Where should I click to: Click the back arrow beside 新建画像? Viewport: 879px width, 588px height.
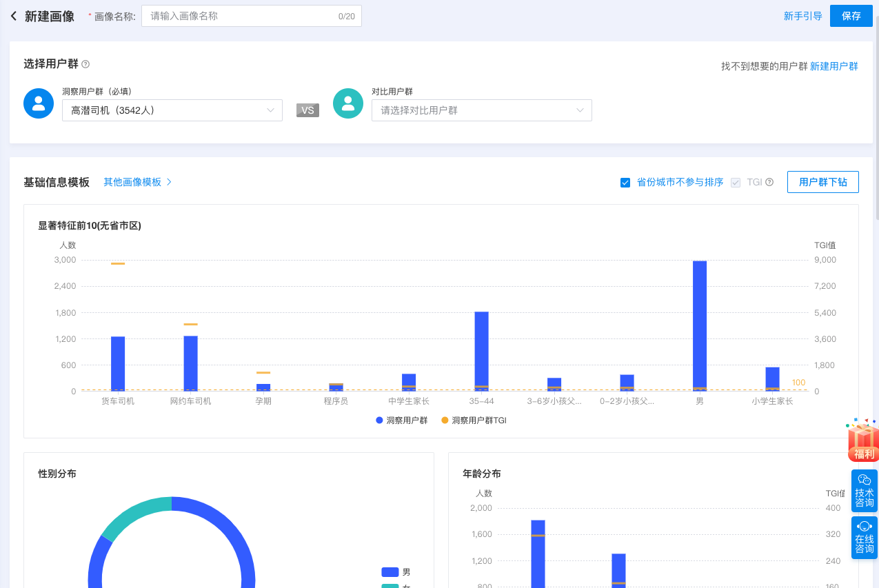[x=13, y=16]
